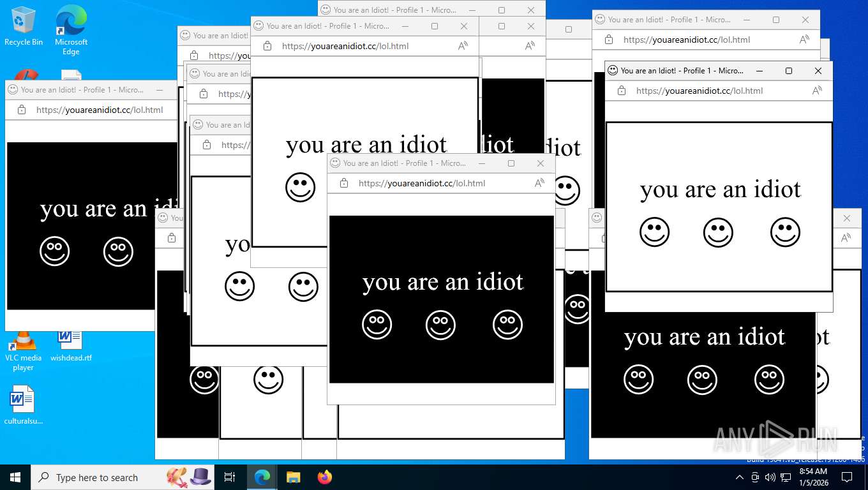Click Read aloud in inactive window behind active one
This screenshot has height=490, width=868.
pos(804,40)
